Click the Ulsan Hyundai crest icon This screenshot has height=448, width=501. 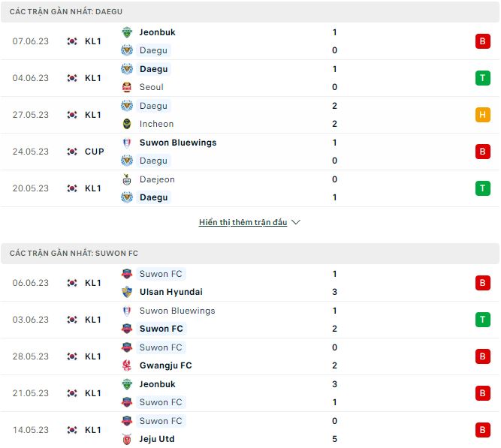pos(127,292)
